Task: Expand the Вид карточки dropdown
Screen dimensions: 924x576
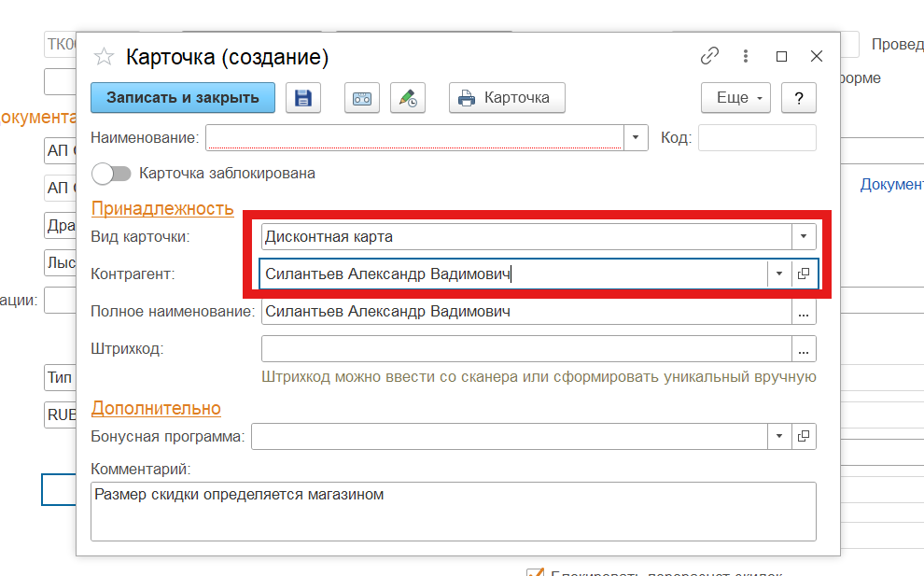Action: point(804,237)
